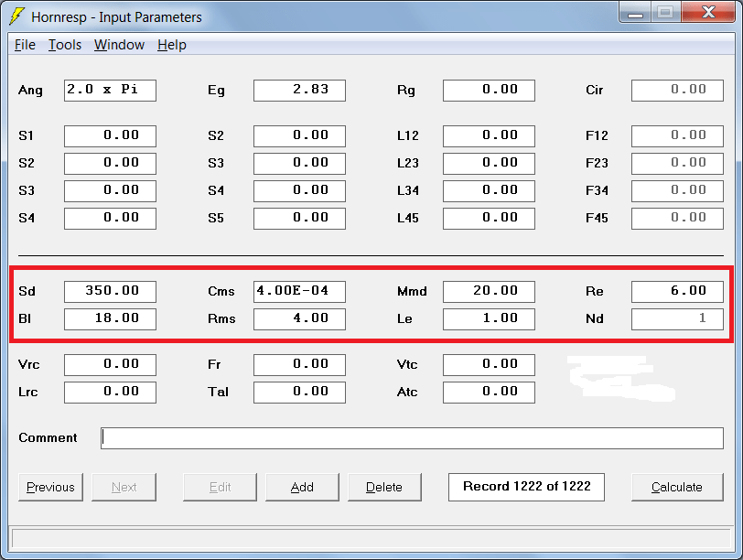The height and width of the screenshot is (560, 743).
Task: Click the F23 input field
Action: point(677,164)
